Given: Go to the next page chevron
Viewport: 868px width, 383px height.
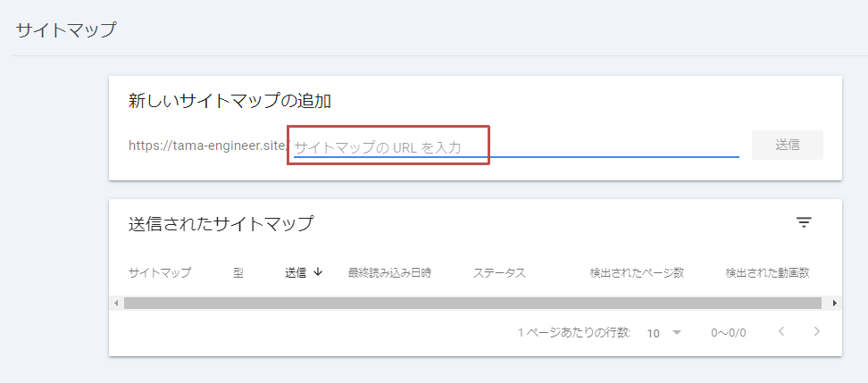Looking at the screenshot, I should point(816,332).
